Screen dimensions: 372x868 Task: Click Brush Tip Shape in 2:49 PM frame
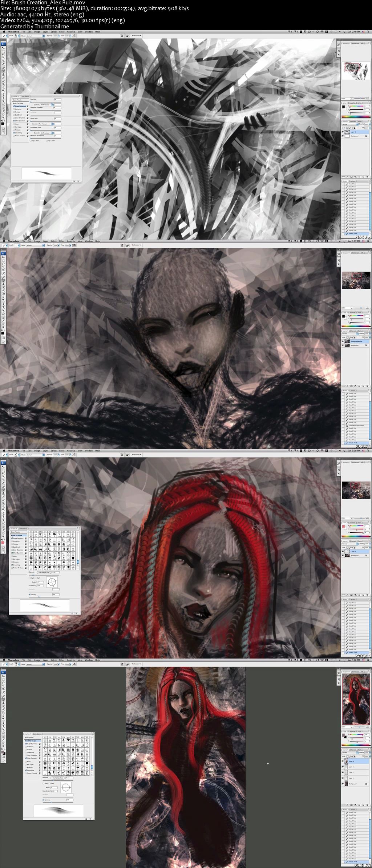(18, 103)
